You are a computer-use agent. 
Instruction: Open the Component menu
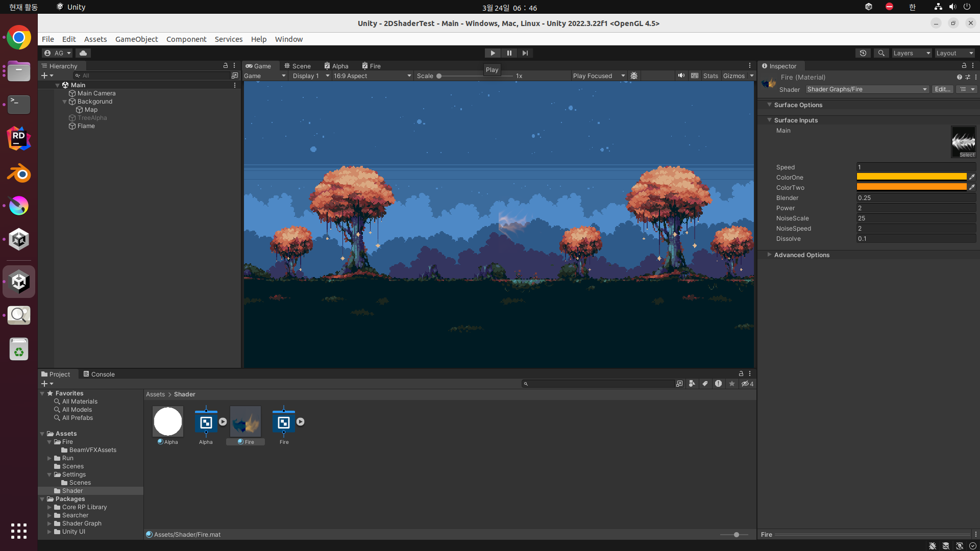click(186, 39)
